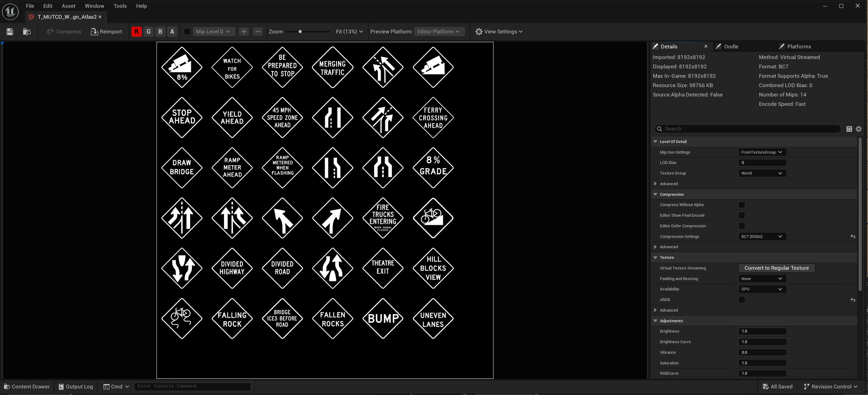The height and width of the screenshot is (395, 868).
Task: Collapse the Level Of Detail section
Action: pyautogui.click(x=655, y=142)
